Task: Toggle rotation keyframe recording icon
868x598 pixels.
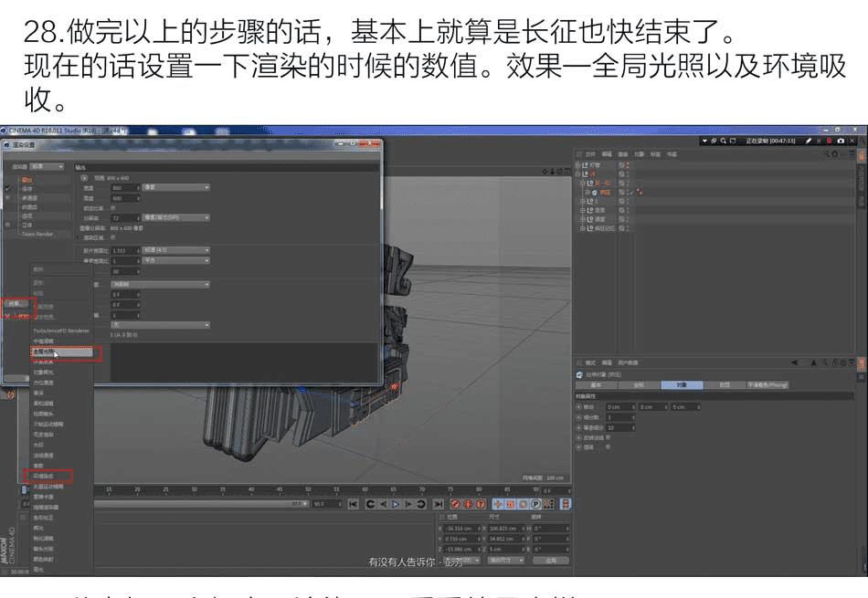Action: click(524, 504)
